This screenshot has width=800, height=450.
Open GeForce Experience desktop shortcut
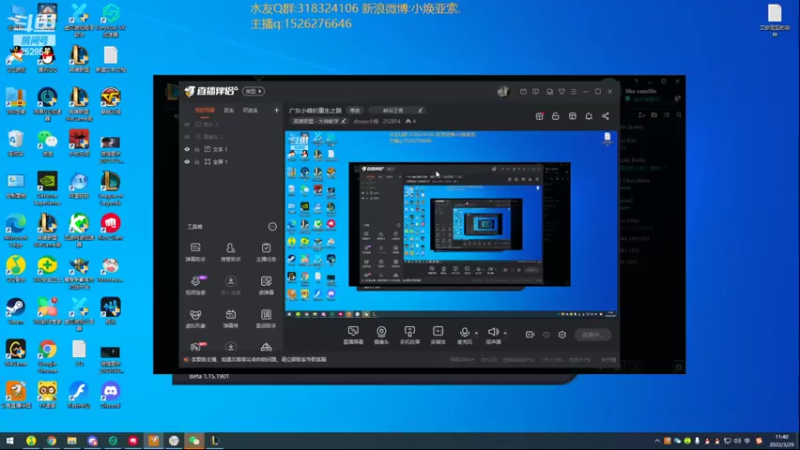[47, 188]
